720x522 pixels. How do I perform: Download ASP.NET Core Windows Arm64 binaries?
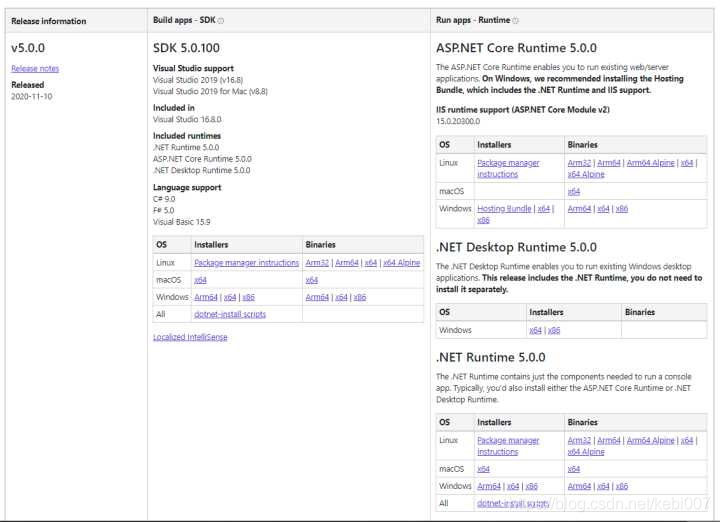(x=579, y=208)
